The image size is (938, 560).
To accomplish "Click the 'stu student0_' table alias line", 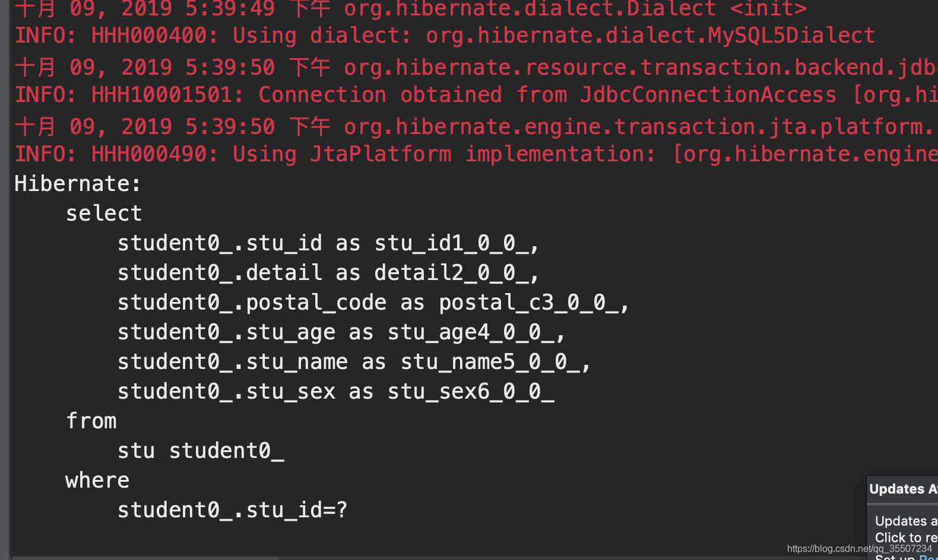I will (x=201, y=451).
